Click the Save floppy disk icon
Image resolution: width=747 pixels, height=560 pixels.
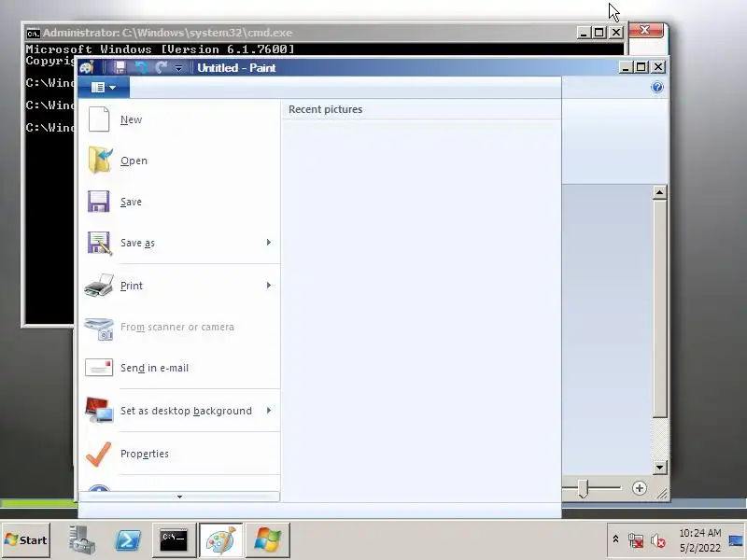tap(99, 202)
